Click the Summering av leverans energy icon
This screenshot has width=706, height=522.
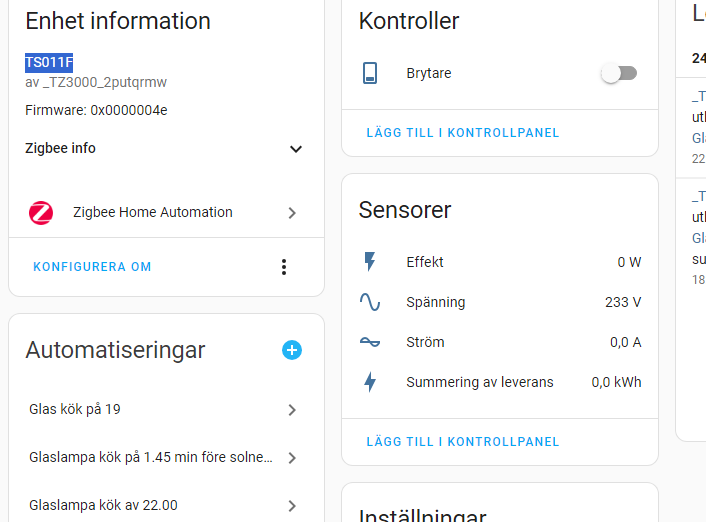pos(370,382)
